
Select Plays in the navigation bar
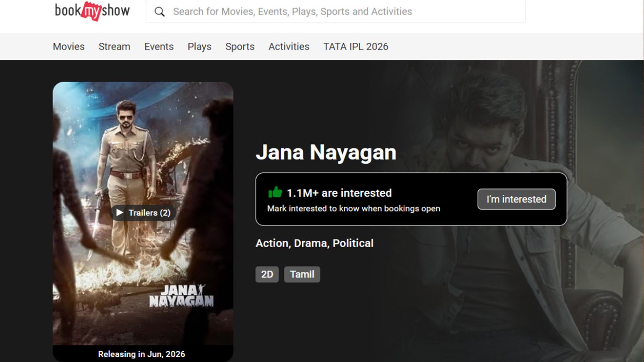pyautogui.click(x=200, y=47)
